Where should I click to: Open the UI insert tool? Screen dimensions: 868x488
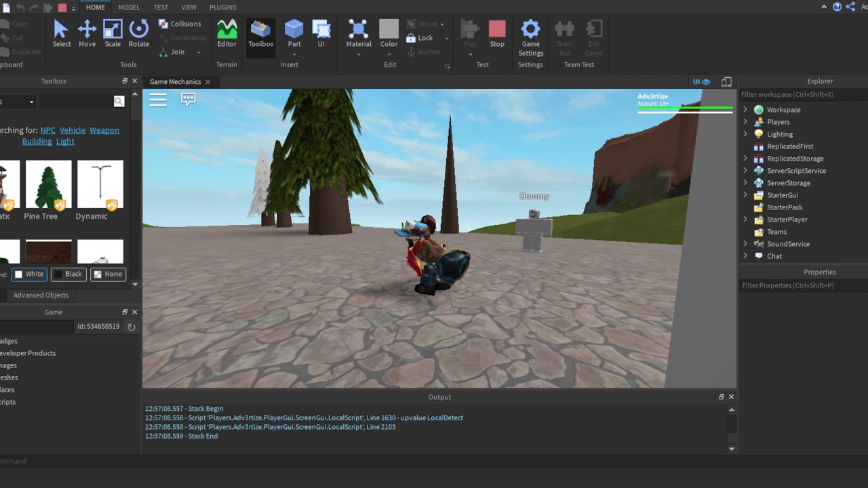coord(321,34)
